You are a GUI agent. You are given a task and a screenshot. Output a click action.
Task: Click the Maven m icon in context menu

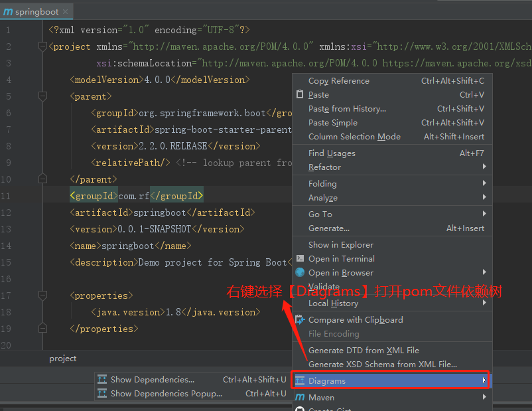[x=300, y=397]
